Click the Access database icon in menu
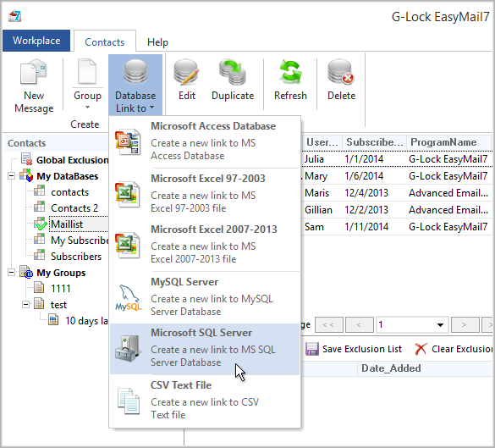 128,142
